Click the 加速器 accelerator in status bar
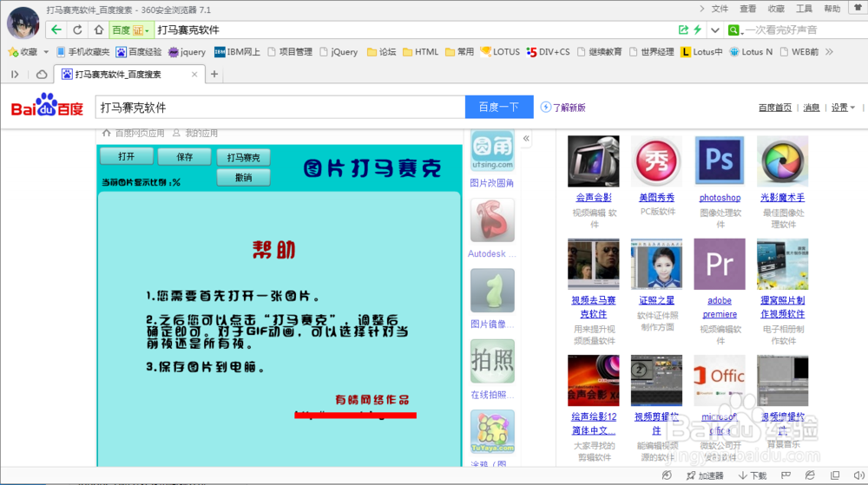Screen dimensions: 868x485 [705, 475]
